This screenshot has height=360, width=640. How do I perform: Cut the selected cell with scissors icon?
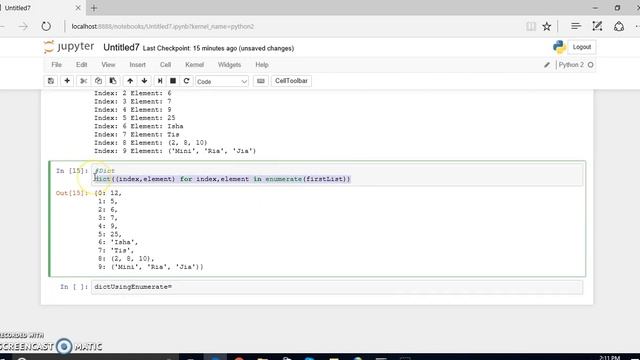pyautogui.click(x=83, y=81)
